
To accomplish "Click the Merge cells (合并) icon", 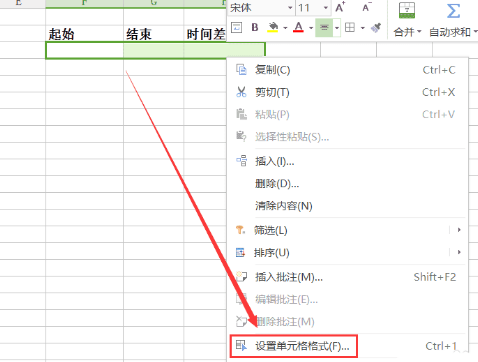I will (407, 11).
